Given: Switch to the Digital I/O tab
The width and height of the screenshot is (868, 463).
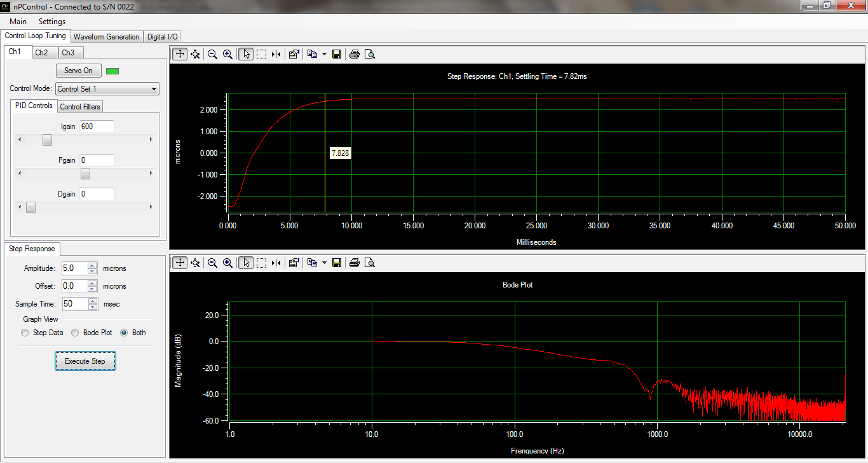Looking at the screenshot, I should coord(163,37).
